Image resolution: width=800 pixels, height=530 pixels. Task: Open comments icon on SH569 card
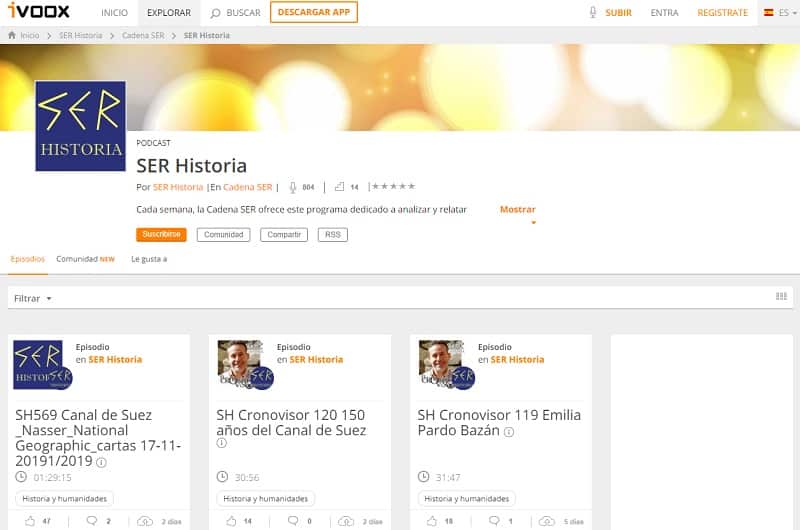point(92,521)
